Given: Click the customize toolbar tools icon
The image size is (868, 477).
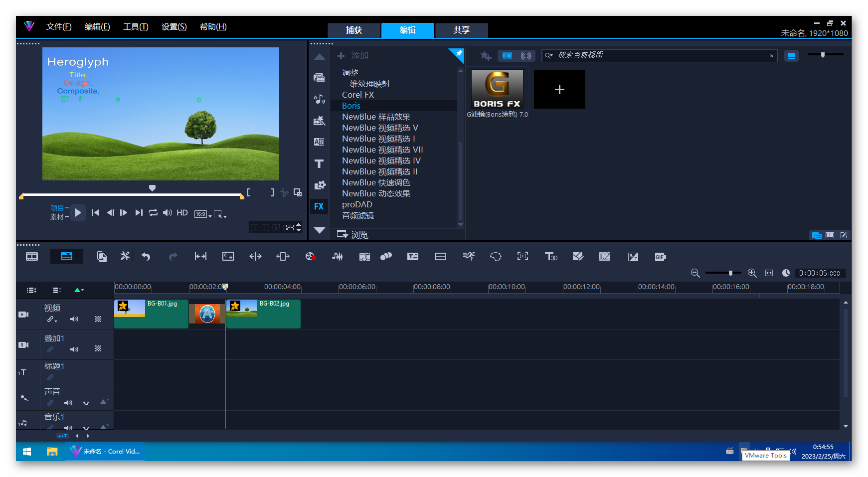Looking at the screenshot, I should pos(125,256).
